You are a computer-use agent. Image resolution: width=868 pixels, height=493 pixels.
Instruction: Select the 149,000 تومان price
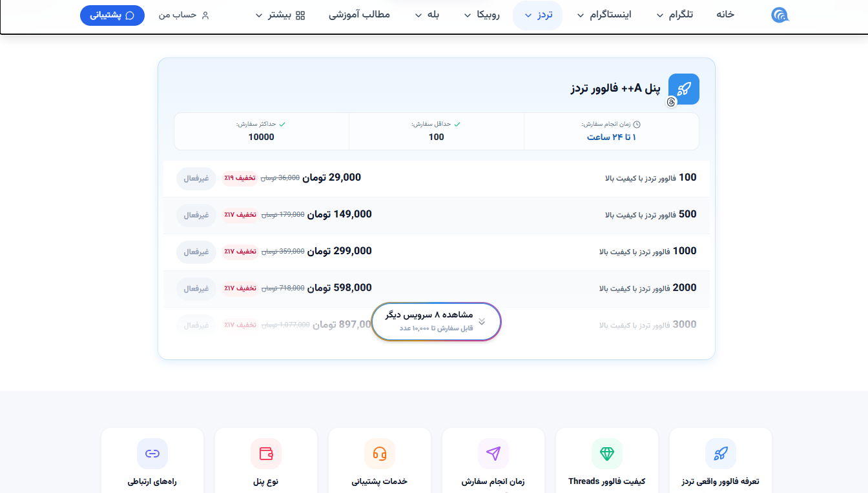pyautogui.click(x=340, y=214)
